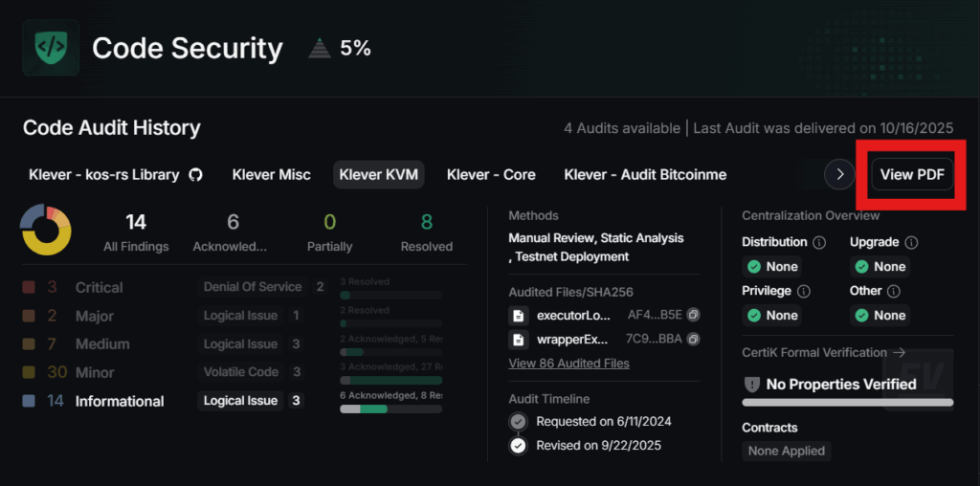Viewport: 980px width, 486px height.
Task: Switch to the Klever Misc audit tab
Action: [271, 175]
